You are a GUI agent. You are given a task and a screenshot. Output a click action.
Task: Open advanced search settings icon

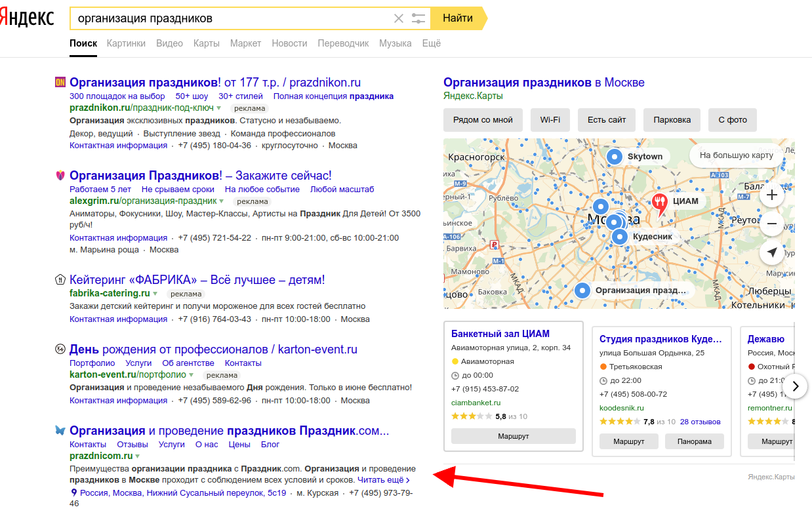(x=418, y=18)
